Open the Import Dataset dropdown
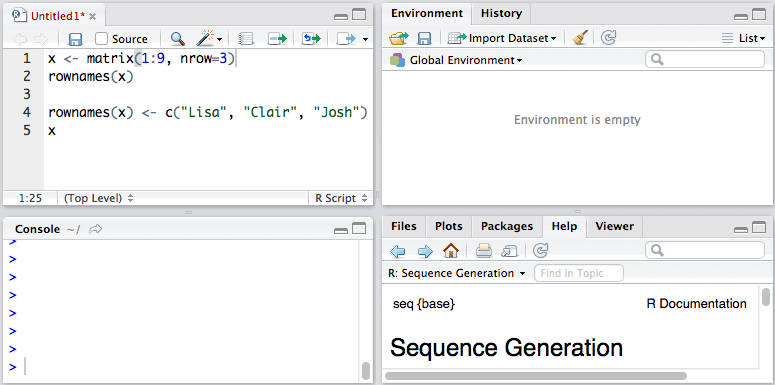The height and width of the screenshot is (385, 775). coord(502,38)
